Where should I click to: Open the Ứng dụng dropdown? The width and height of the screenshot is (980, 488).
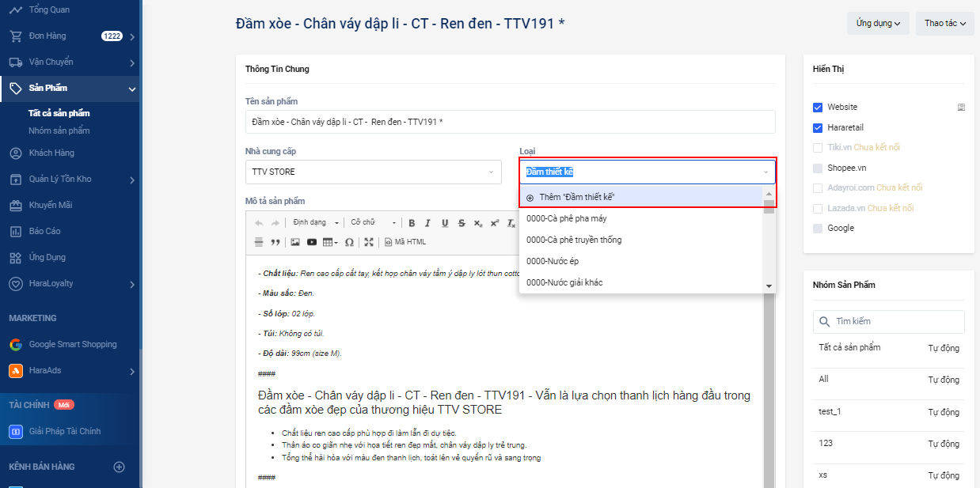[878, 23]
